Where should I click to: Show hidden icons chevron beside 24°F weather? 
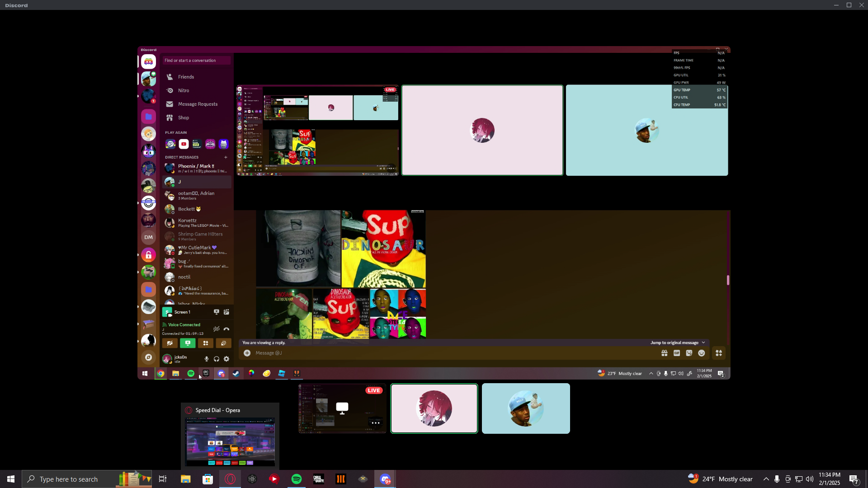click(x=766, y=479)
